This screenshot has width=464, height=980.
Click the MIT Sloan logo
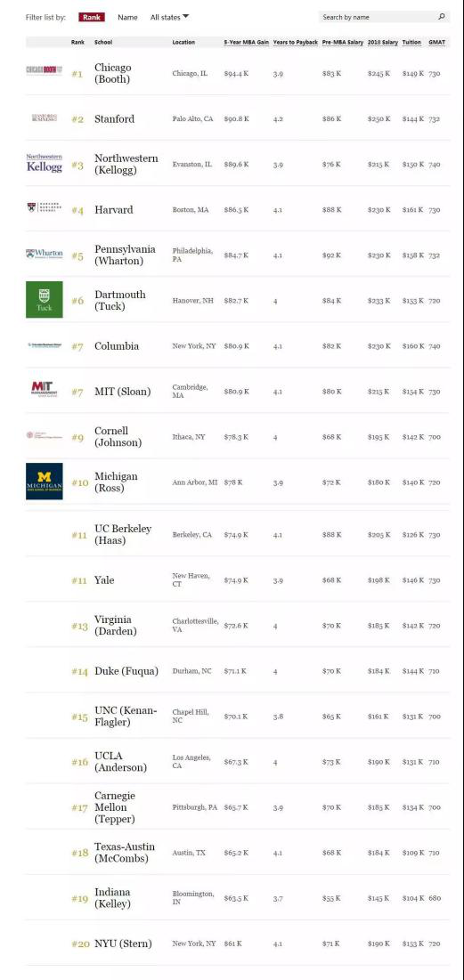pyautogui.click(x=43, y=389)
